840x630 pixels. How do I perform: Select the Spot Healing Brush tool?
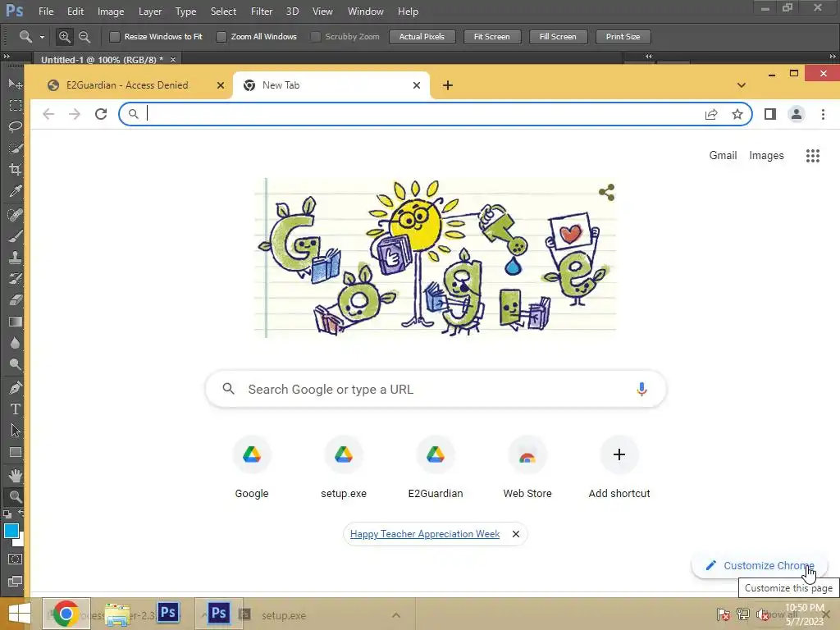(x=15, y=214)
